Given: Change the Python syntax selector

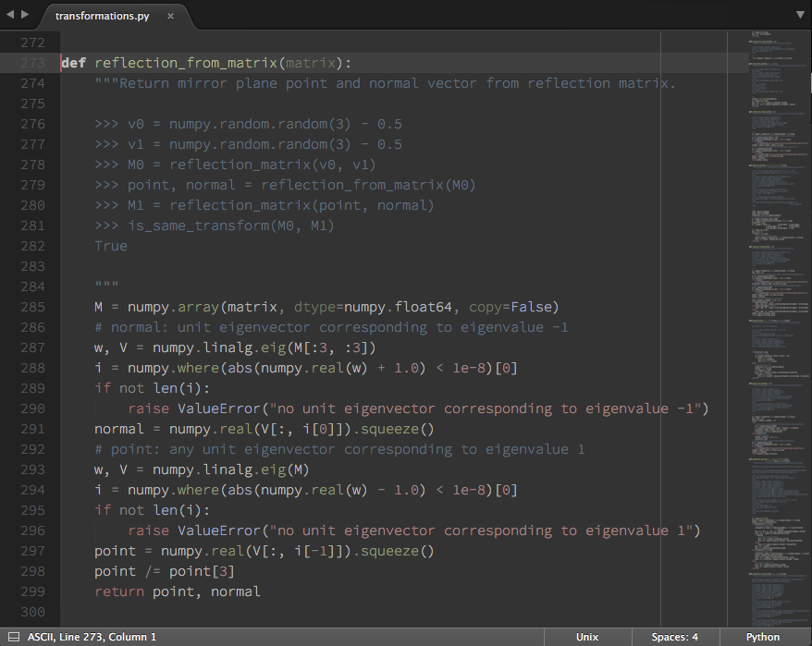Looking at the screenshot, I should 762,637.
